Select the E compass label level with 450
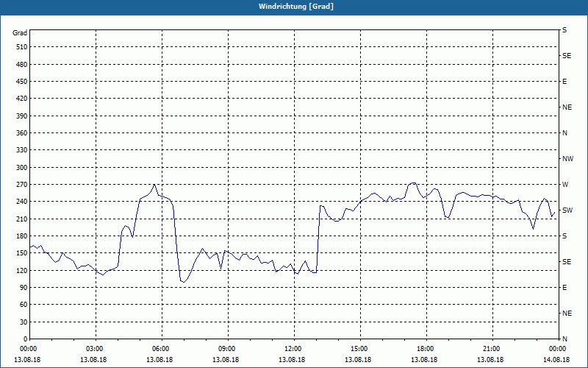 pyautogui.click(x=564, y=82)
